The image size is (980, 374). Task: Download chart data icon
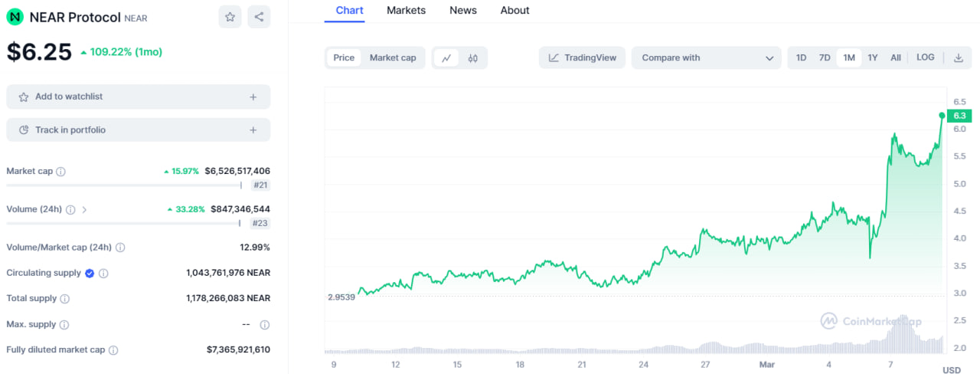tap(958, 57)
